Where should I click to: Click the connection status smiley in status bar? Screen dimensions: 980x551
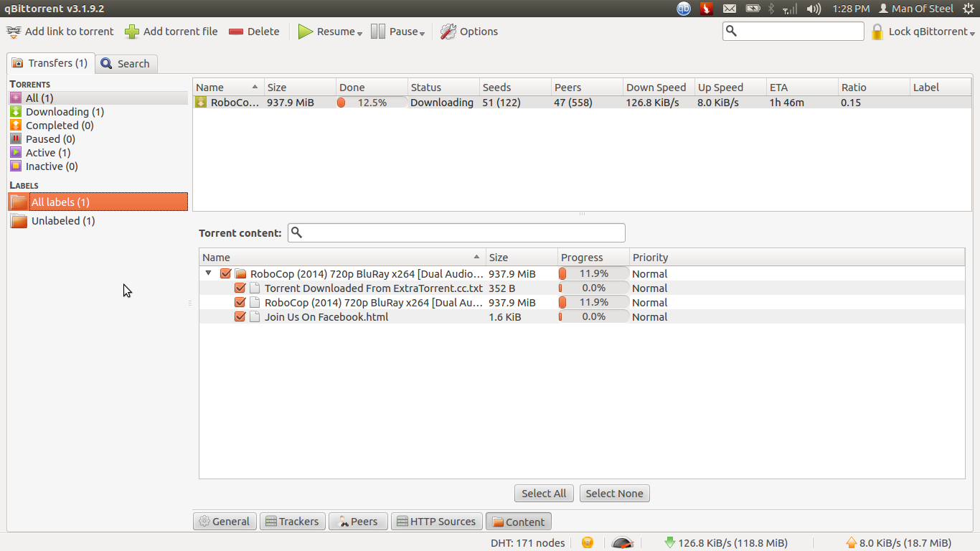587,542
